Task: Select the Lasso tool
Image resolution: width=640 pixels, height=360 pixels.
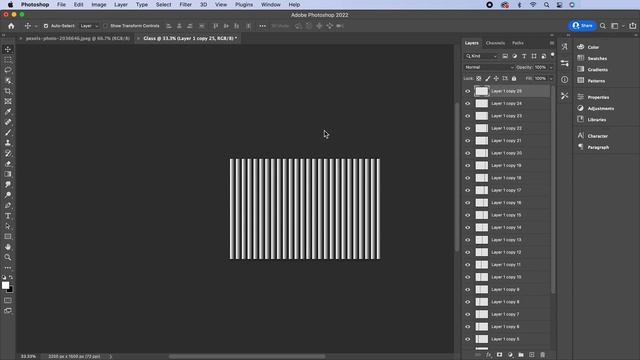Action: point(8,70)
